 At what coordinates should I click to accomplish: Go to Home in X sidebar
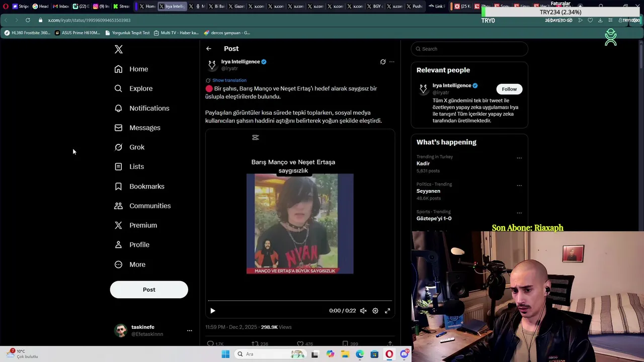[x=131, y=69]
